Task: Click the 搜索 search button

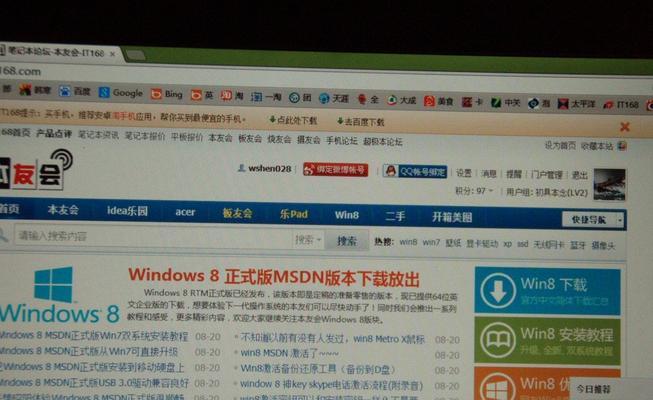Action: pyautogui.click(x=347, y=240)
